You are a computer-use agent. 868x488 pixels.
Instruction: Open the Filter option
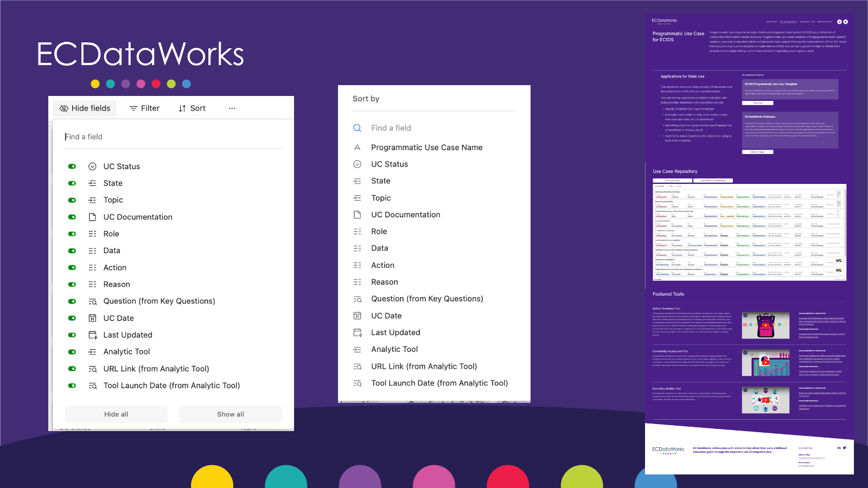point(144,108)
